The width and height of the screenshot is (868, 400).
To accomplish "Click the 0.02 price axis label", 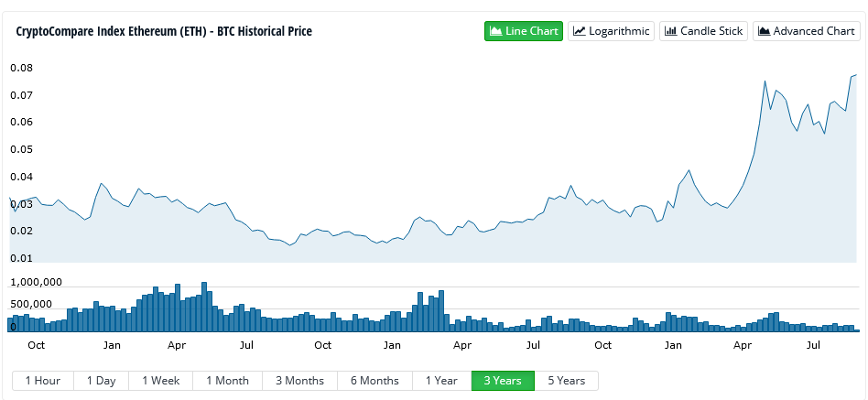I will click(x=21, y=232).
